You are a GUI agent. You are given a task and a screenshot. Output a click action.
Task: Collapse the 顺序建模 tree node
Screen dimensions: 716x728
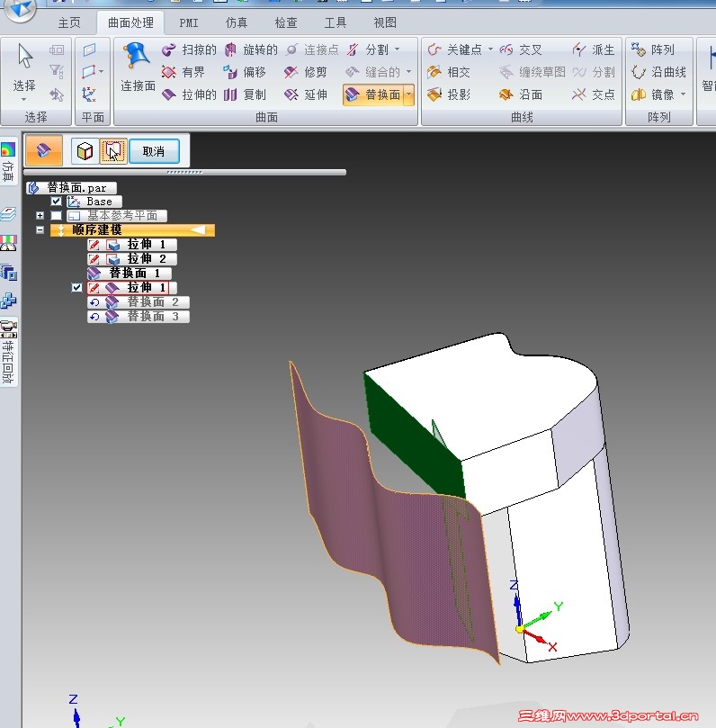point(40,229)
